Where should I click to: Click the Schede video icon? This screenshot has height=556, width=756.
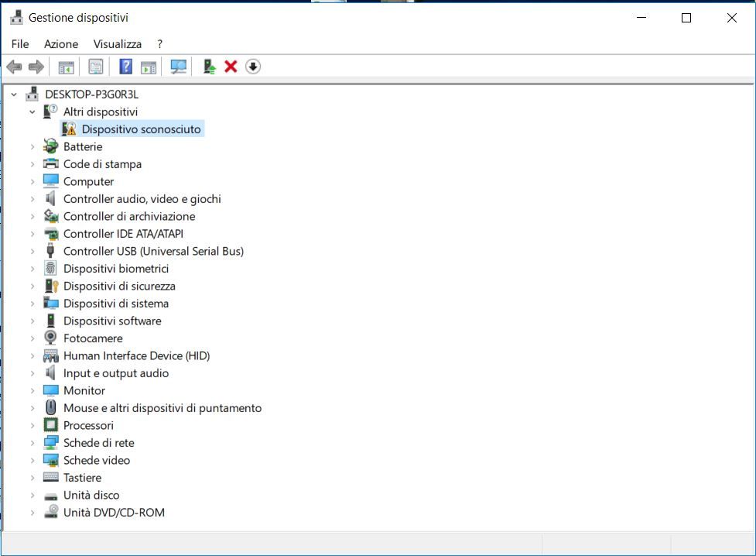pyautogui.click(x=50, y=460)
